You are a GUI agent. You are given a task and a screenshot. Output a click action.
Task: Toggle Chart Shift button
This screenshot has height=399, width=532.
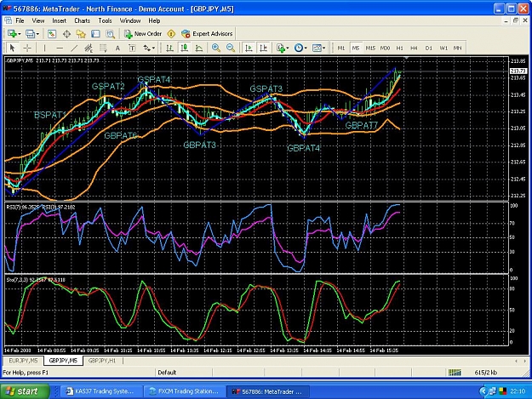(263, 48)
